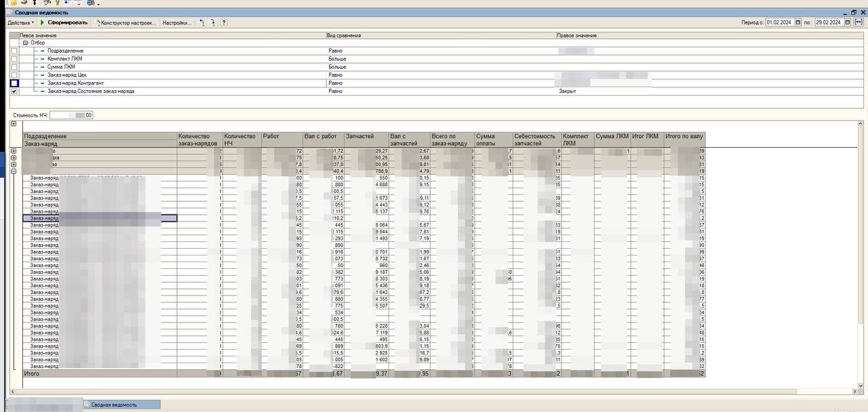This screenshot has width=868, height=412.
Task: Click the Себестоимость запчастей column header
Action: click(537, 140)
